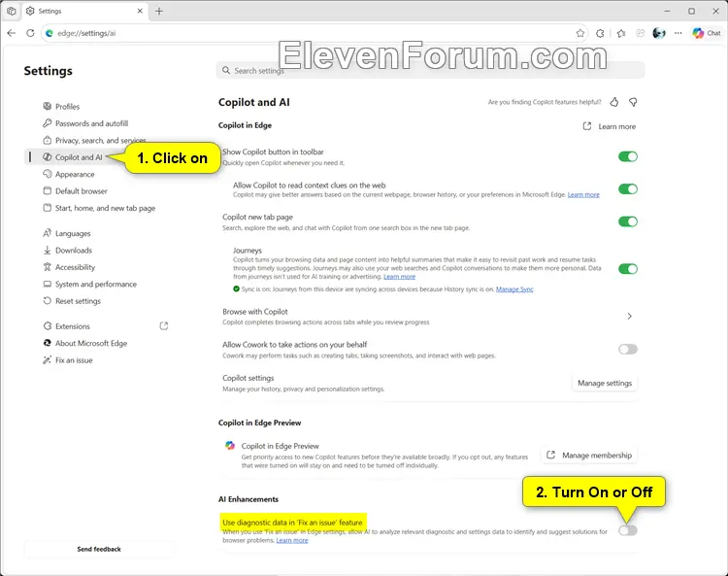
Task: Open the Copilot Chat button
Action: 707,33
